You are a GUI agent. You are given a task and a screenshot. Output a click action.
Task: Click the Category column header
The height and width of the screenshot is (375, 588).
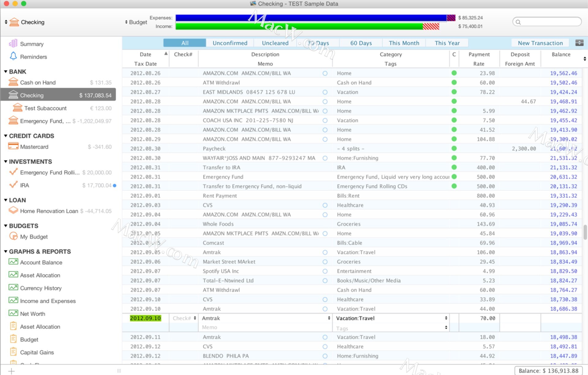tap(391, 54)
